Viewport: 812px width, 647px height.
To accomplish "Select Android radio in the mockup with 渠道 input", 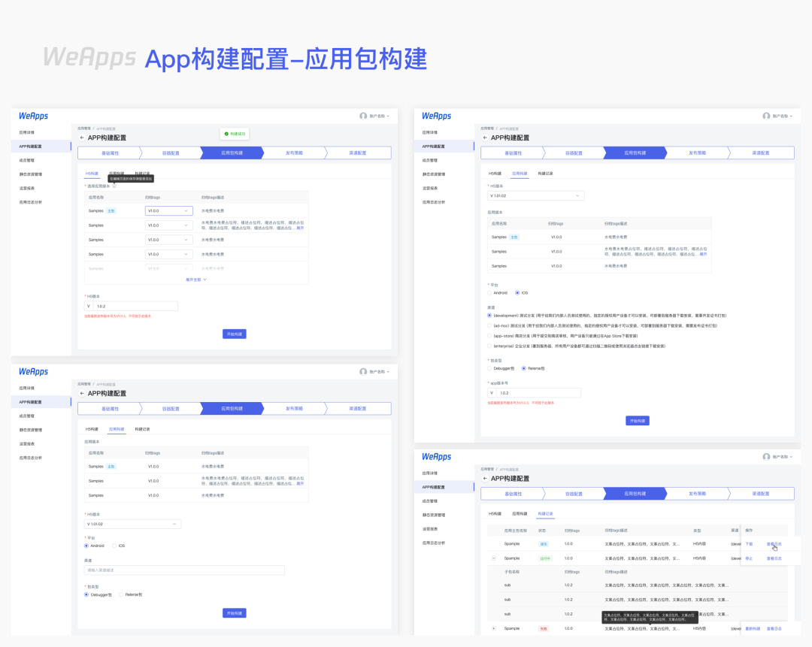I will coord(86,546).
